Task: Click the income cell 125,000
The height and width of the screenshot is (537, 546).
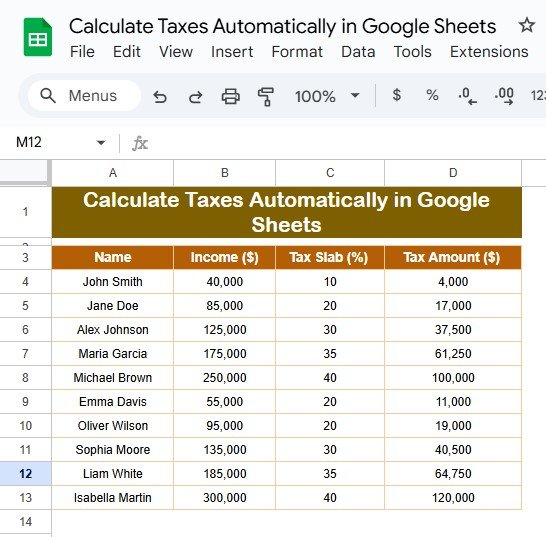Action: coord(225,329)
